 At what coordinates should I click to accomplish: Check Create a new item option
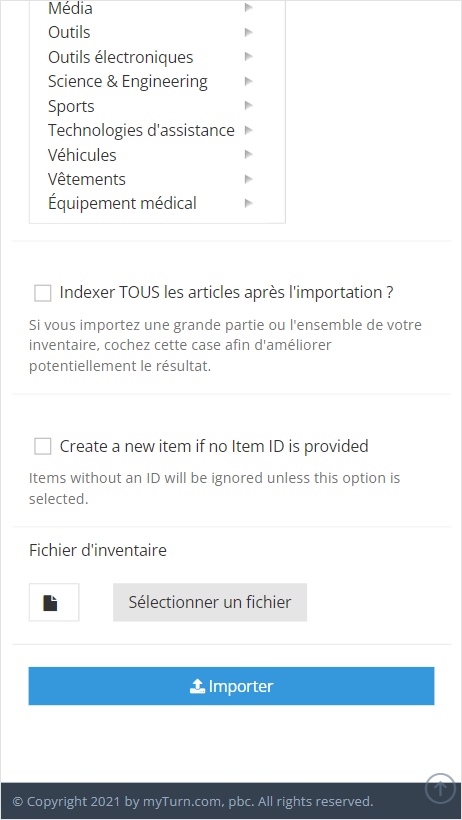point(43,447)
